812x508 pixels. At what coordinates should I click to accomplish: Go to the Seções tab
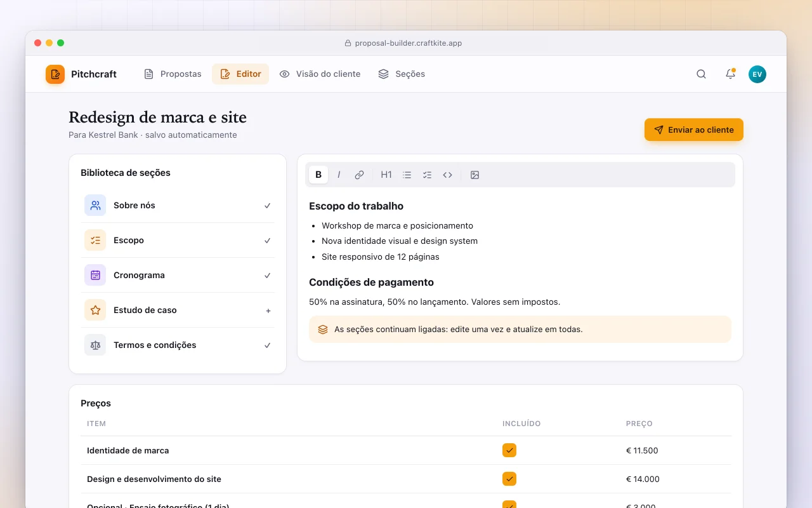pos(402,74)
